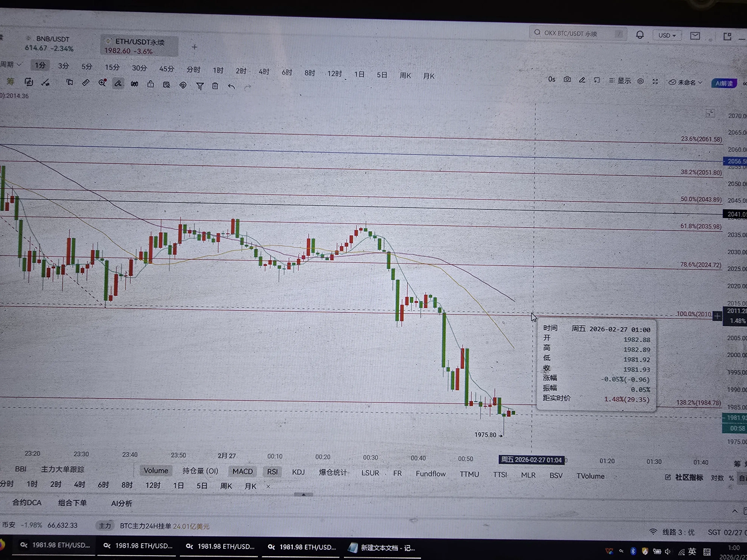Toggle the MACD indicator
Screen dimensions: 747x560
click(242, 472)
